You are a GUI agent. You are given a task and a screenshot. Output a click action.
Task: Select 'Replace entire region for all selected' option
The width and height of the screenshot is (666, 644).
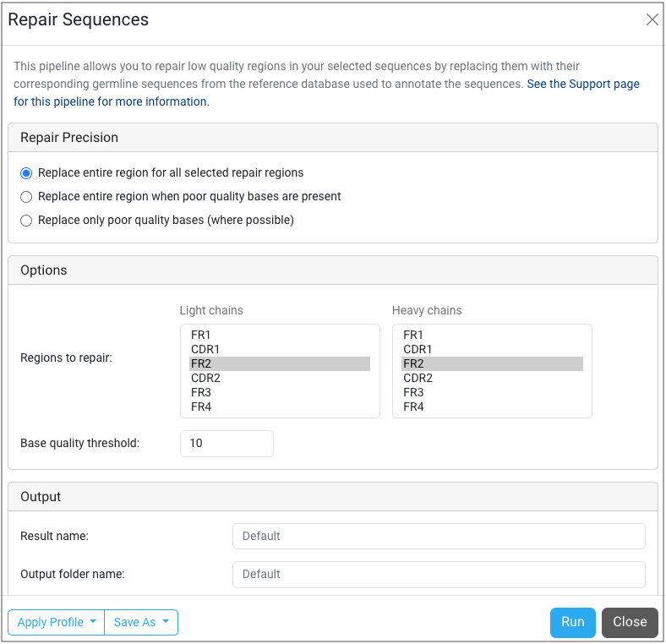click(26, 173)
